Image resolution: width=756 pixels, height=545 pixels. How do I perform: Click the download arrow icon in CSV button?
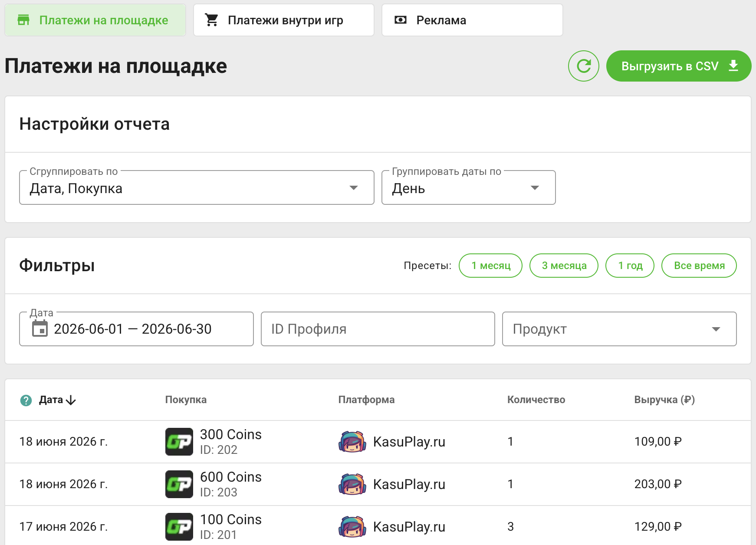click(733, 66)
